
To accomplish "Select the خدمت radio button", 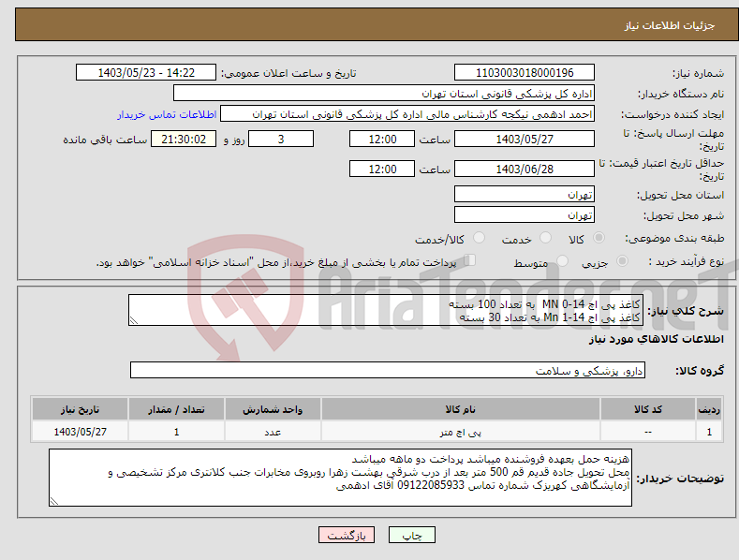I will tap(545, 238).
